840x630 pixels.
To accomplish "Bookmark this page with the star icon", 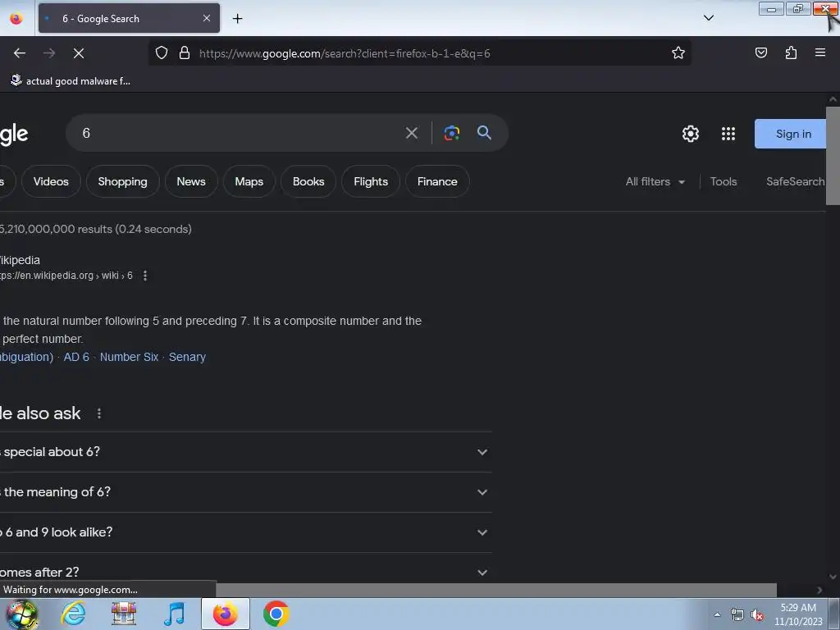I will [678, 53].
